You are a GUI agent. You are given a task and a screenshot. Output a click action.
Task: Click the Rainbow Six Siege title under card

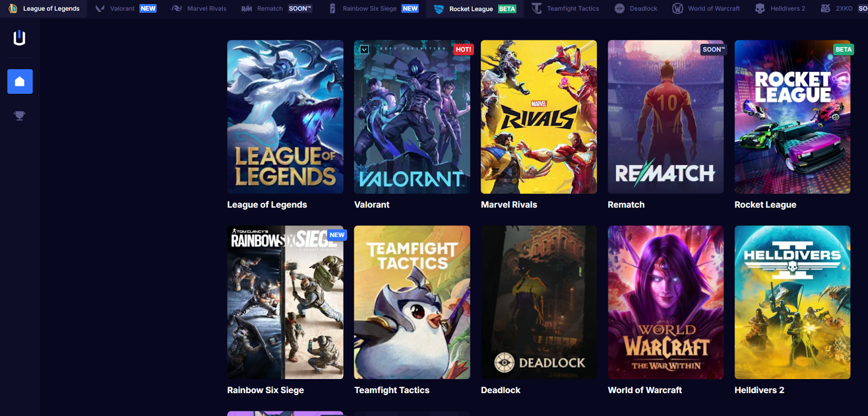265,390
